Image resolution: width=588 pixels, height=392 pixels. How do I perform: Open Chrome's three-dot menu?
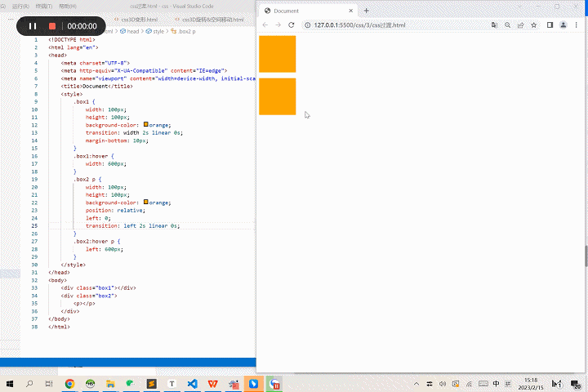click(577, 25)
